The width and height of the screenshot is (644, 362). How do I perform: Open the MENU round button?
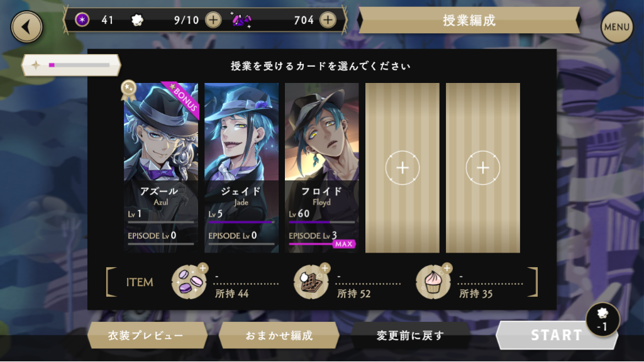(616, 27)
